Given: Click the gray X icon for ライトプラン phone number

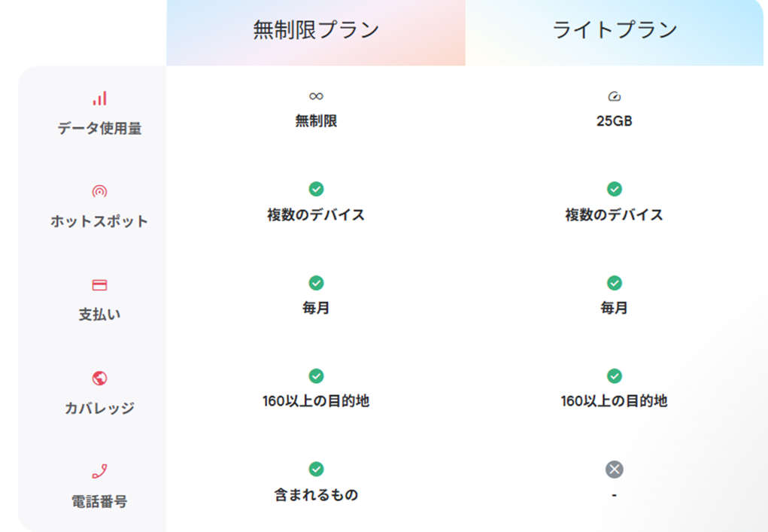Looking at the screenshot, I should (x=614, y=470).
